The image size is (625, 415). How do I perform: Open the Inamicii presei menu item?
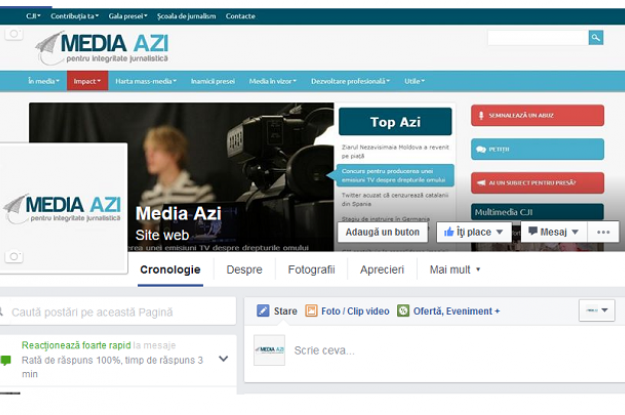pyautogui.click(x=212, y=81)
